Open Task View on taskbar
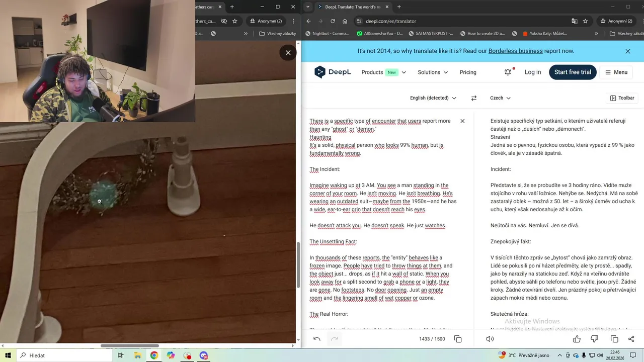Image resolution: width=644 pixels, height=362 pixels. click(x=121, y=355)
